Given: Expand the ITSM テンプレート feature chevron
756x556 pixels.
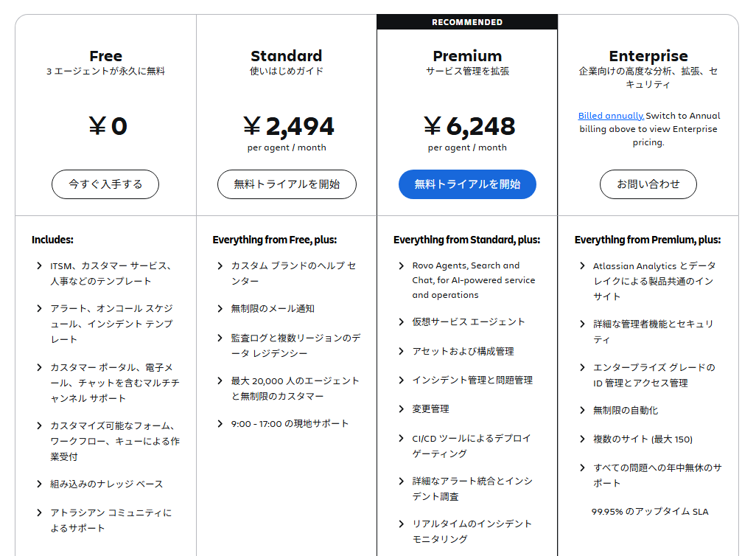Looking at the screenshot, I should click(x=38, y=266).
